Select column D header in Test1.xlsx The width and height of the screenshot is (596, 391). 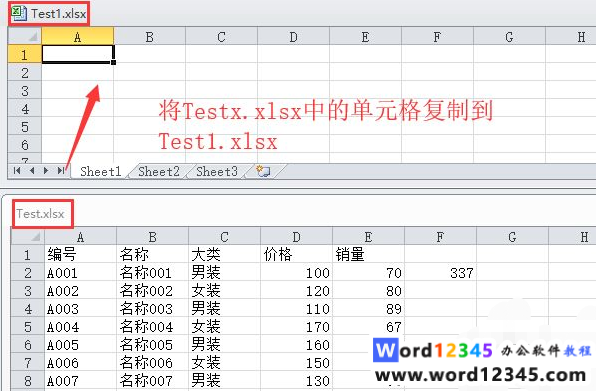tap(293, 37)
